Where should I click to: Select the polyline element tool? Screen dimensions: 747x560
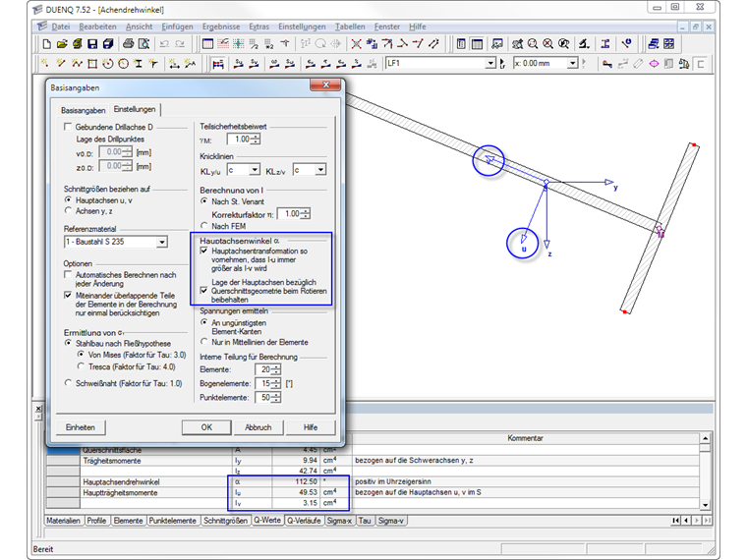pyautogui.click(x=77, y=63)
